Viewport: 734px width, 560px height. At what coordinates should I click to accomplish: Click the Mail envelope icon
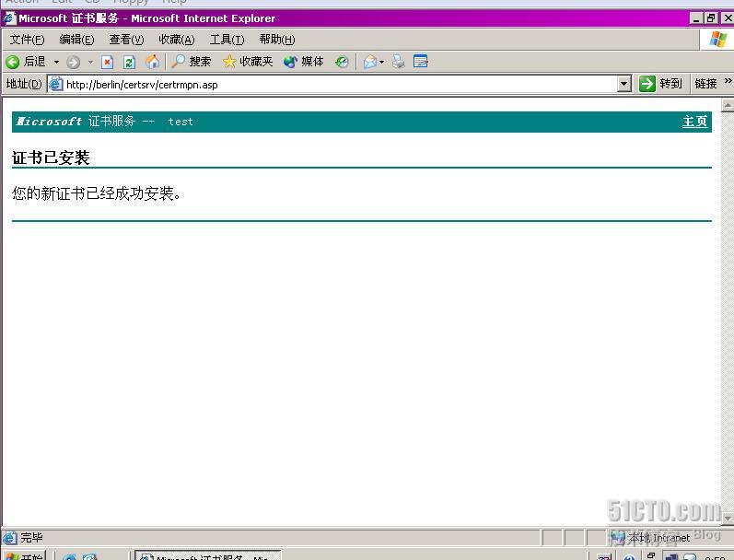point(370,62)
